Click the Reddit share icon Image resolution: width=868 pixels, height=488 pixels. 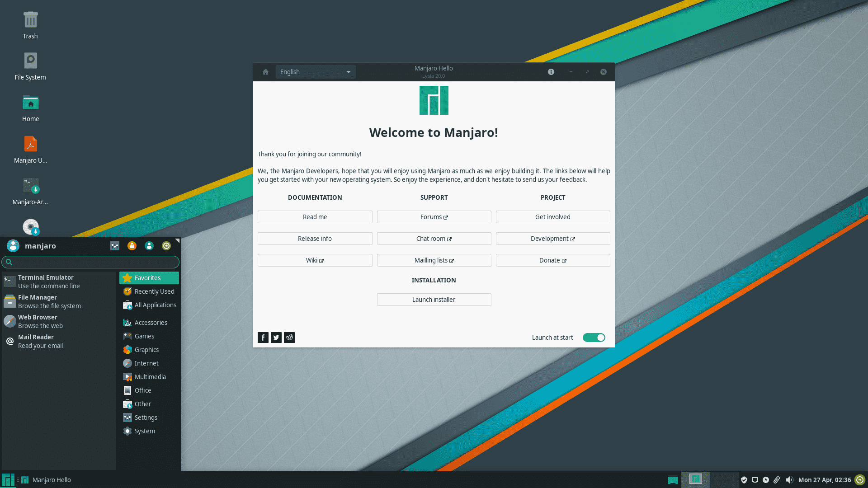(x=289, y=337)
